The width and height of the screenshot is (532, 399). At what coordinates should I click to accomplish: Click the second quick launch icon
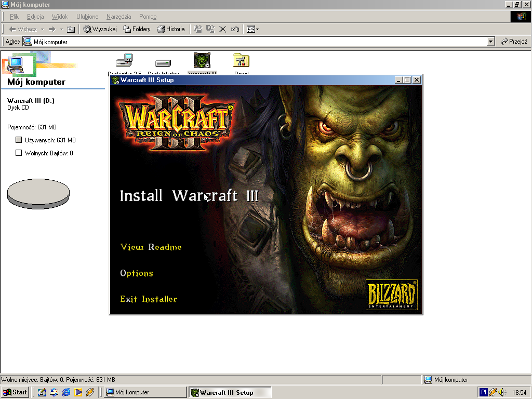click(54, 393)
